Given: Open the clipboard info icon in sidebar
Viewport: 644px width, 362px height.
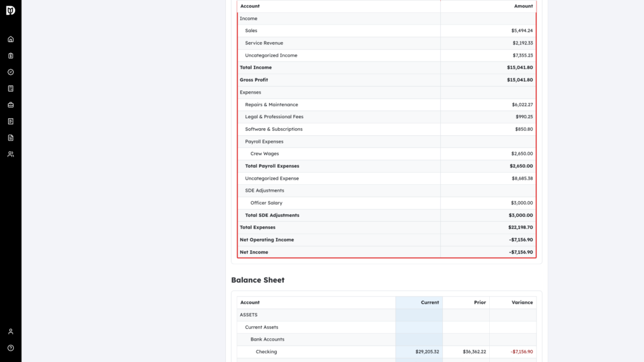Looking at the screenshot, I should [x=11, y=56].
